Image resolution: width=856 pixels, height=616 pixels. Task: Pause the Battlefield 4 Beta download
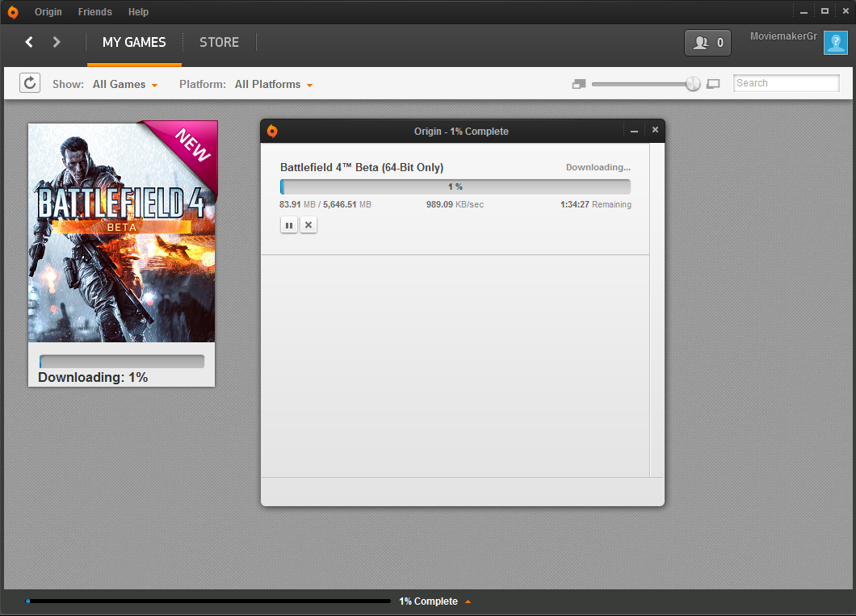289,224
